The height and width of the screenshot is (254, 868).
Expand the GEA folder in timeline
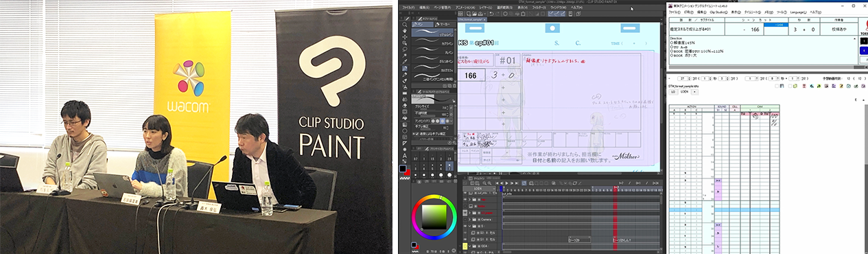[x=470, y=246]
